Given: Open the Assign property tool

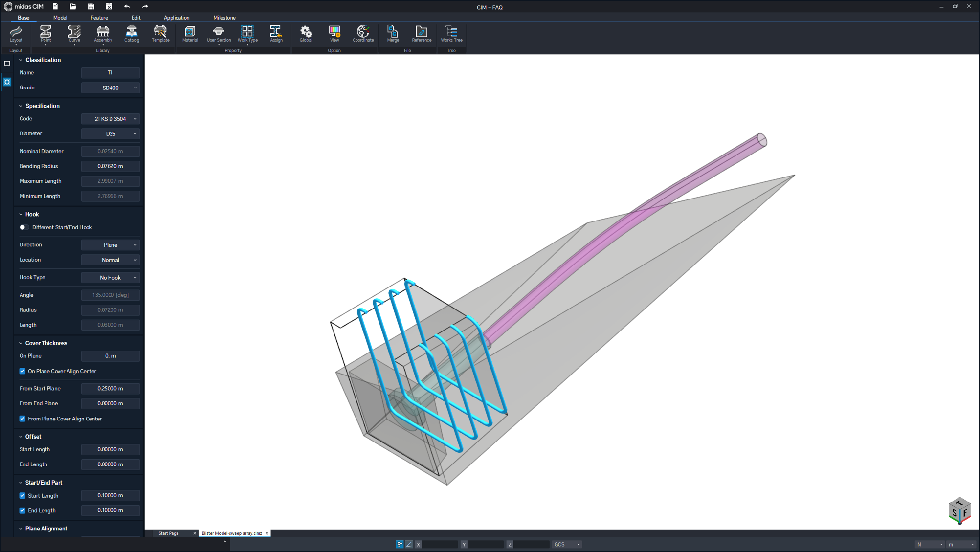Looking at the screenshot, I should coord(276,34).
